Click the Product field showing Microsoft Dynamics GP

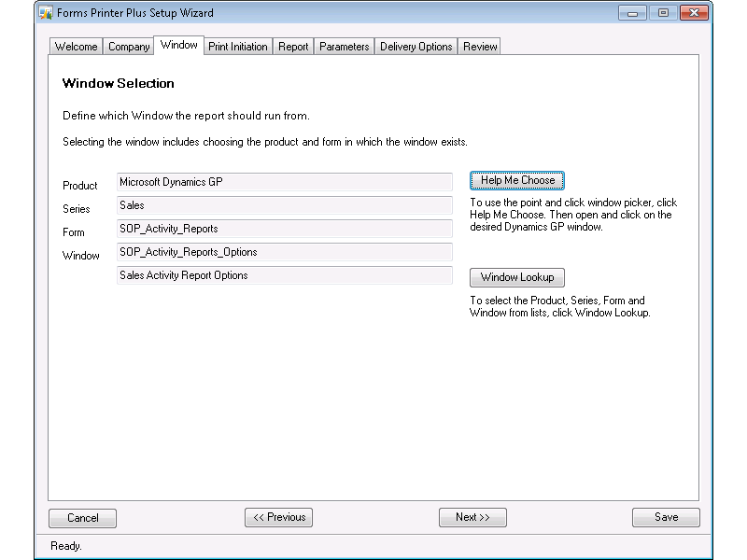285,182
